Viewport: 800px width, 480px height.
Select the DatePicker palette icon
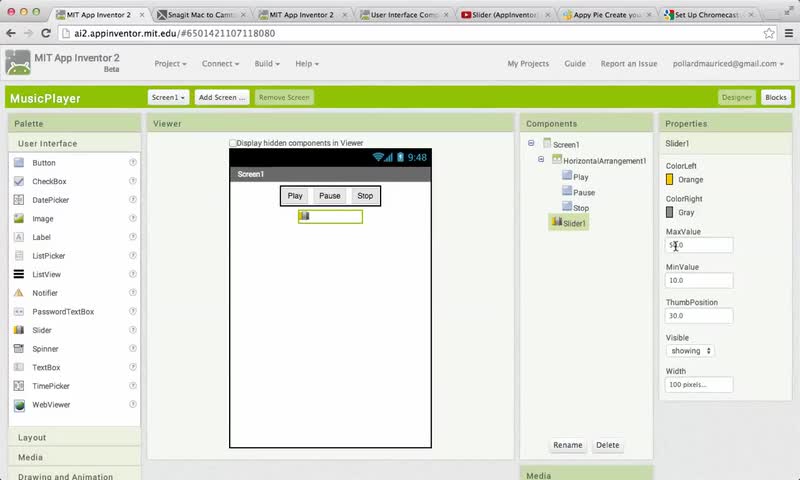point(19,200)
